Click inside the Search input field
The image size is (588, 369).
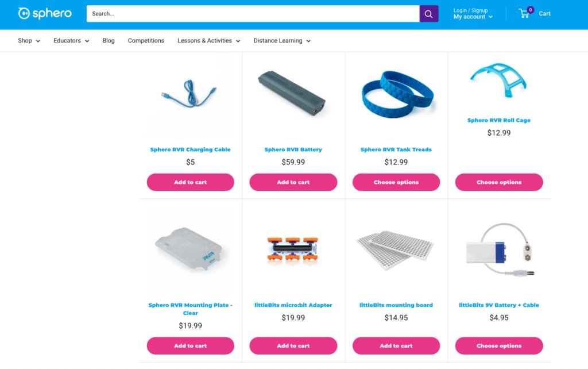[253, 14]
